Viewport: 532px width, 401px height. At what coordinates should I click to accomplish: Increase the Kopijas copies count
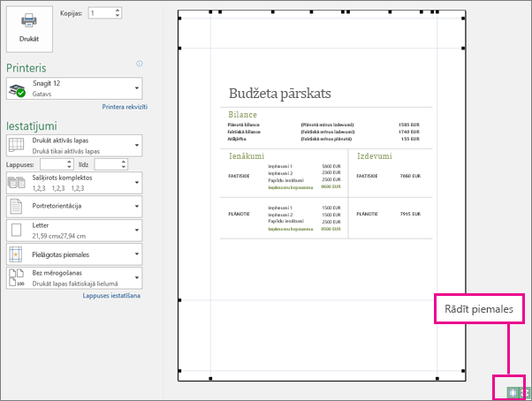pos(118,11)
